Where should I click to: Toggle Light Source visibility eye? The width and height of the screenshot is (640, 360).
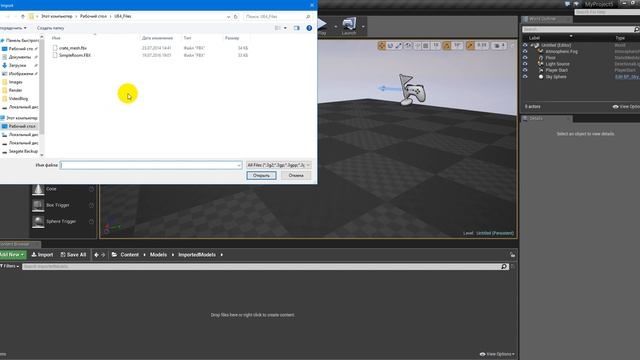[525, 64]
